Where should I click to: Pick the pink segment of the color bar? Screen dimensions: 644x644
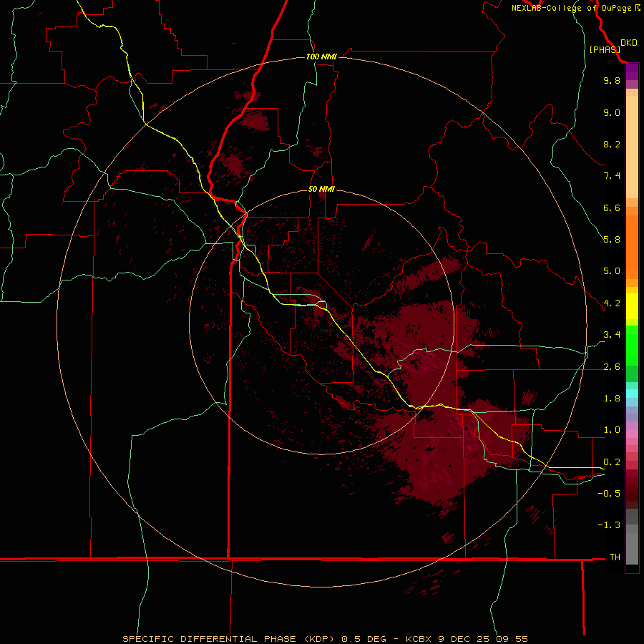point(632,434)
